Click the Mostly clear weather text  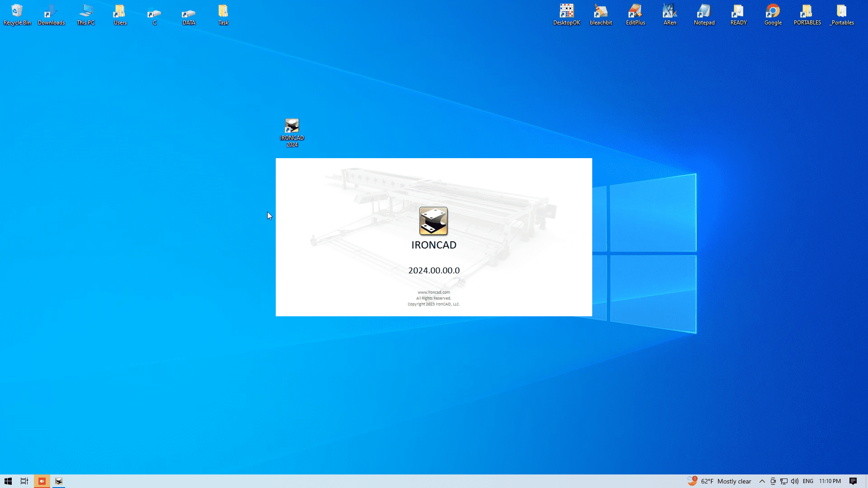point(734,481)
